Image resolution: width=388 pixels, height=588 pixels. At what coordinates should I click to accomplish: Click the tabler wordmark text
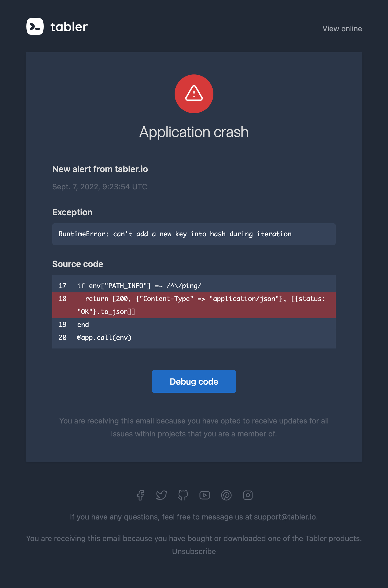click(69, 27)
